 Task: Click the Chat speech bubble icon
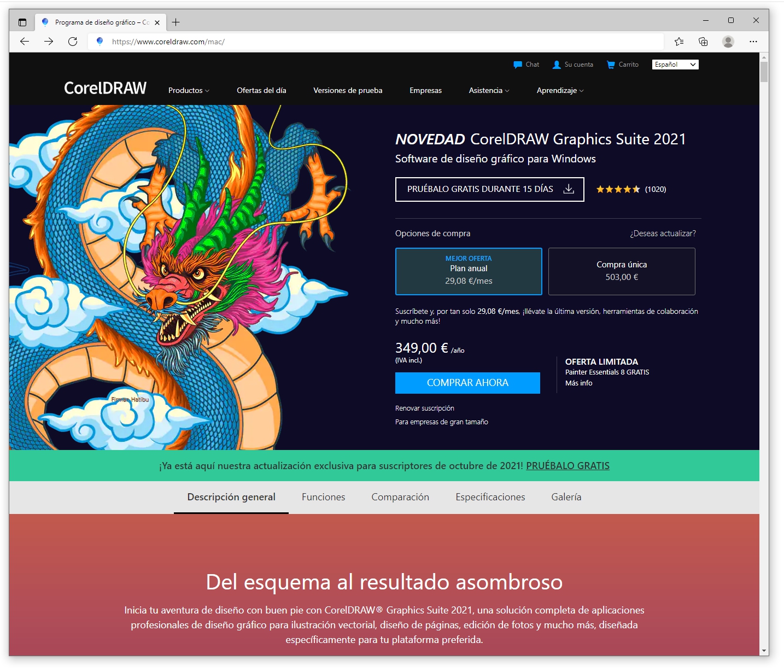click(518, 65)
